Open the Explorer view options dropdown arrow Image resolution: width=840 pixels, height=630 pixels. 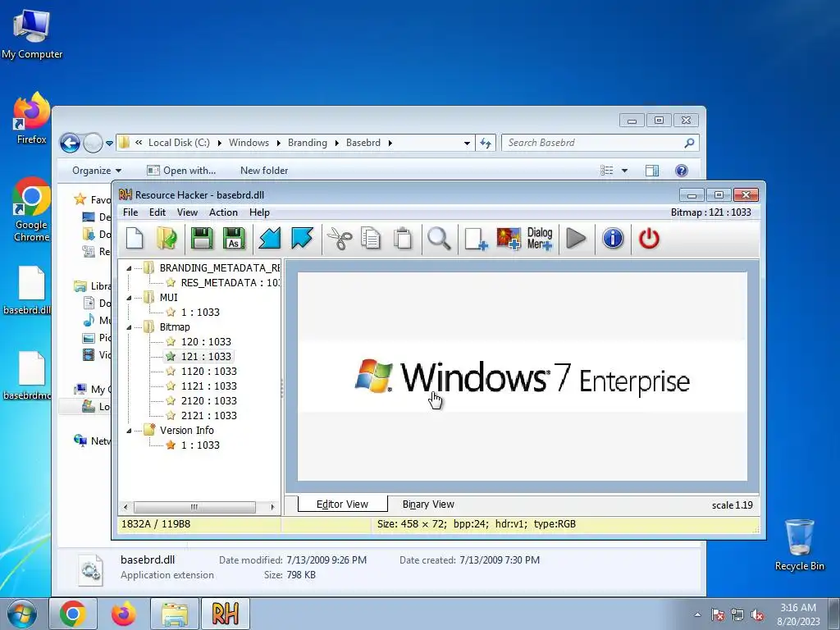point(624,171)
